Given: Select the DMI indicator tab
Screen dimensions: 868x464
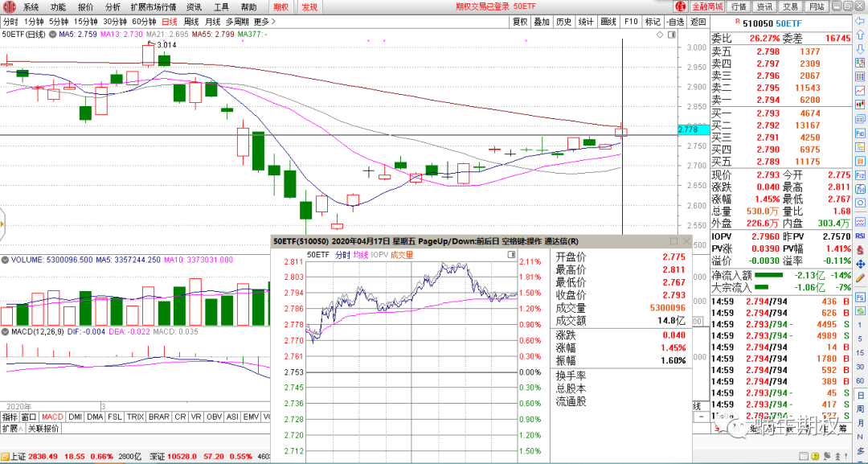Looking at the screenshot, I should tap(74, 417).
